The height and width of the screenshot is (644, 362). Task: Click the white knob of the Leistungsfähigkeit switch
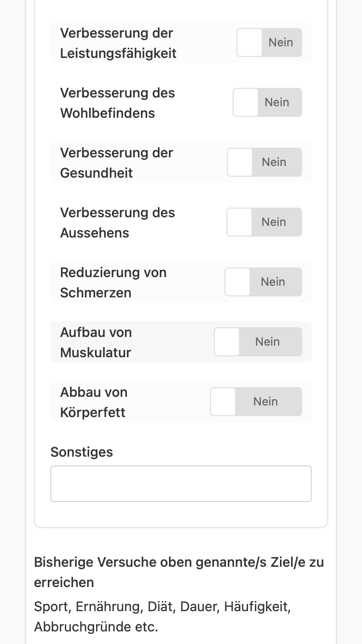pos(250,42)
